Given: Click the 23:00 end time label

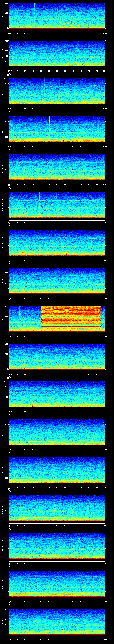Looking at the screenshot, I should 105,336.
